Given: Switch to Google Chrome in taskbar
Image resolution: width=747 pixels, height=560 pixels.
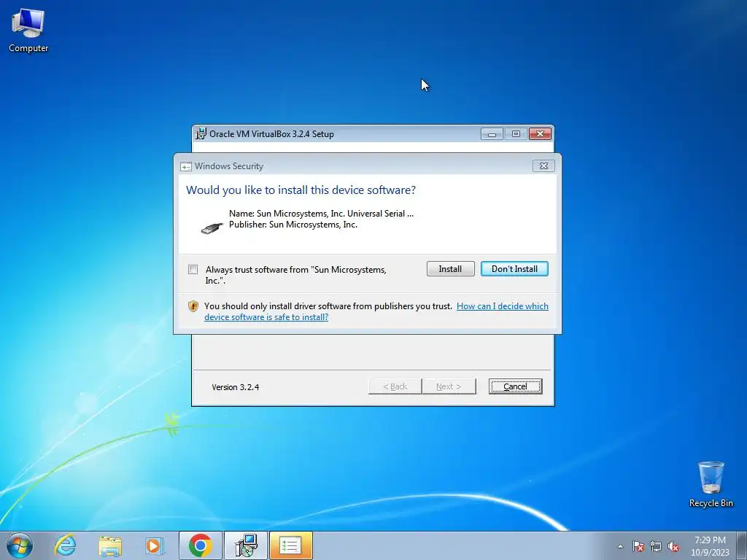Looking at the screenshot, I should pyautogui.click(x=200, y=545).
